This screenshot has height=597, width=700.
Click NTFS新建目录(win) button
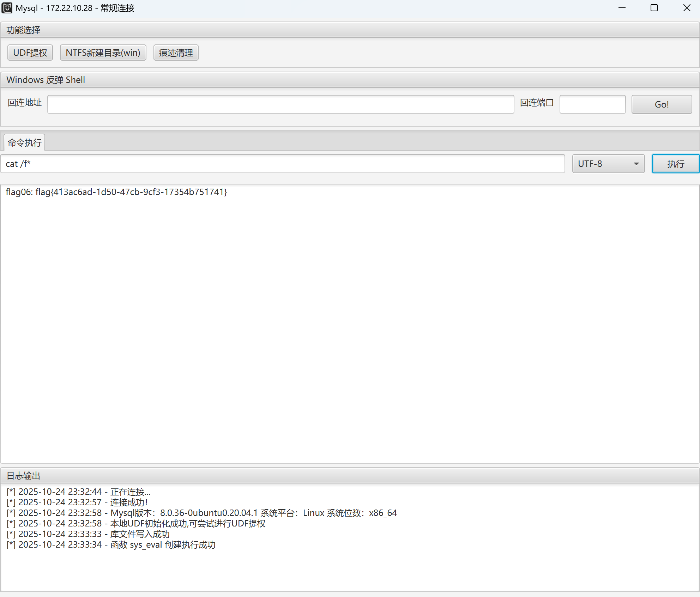pyautogui.click(x=103, y=53)
